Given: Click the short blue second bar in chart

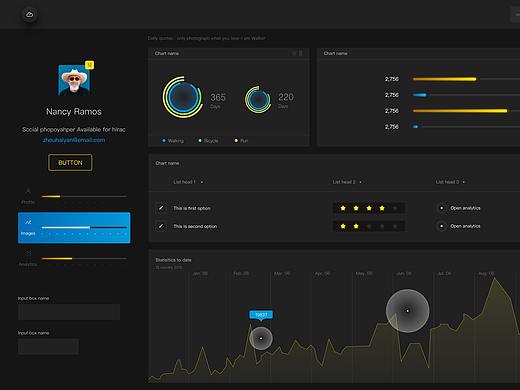Looking at the screenshot, I should point(419,95).
